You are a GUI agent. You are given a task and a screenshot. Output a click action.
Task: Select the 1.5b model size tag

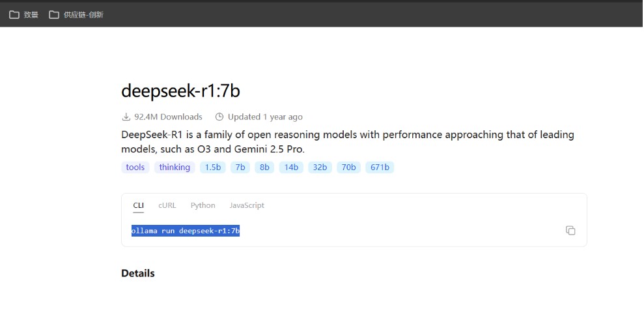213,167
